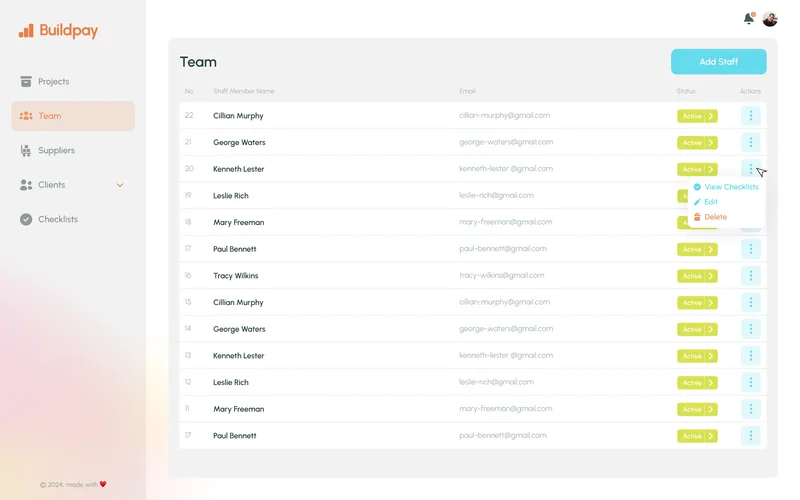Image resolution: width=800 pixels, height=500 pixels.
Task: Select the Team sidebar item
Action: pyautogui.click(x=73, y=116)
